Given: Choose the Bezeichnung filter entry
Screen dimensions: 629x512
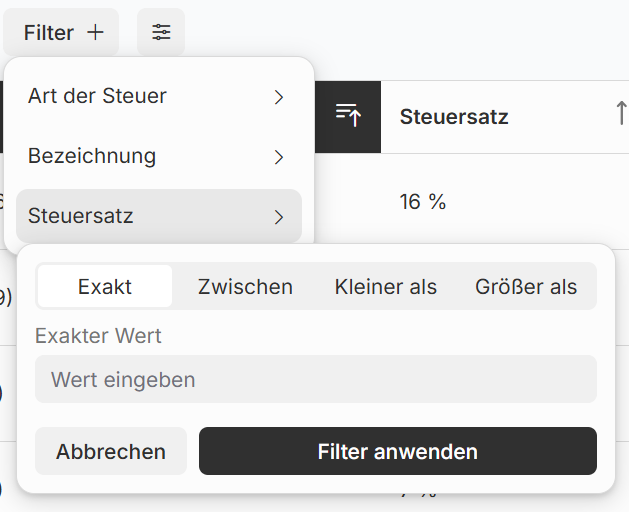Looking at the screenshot, I should [92, 157].
